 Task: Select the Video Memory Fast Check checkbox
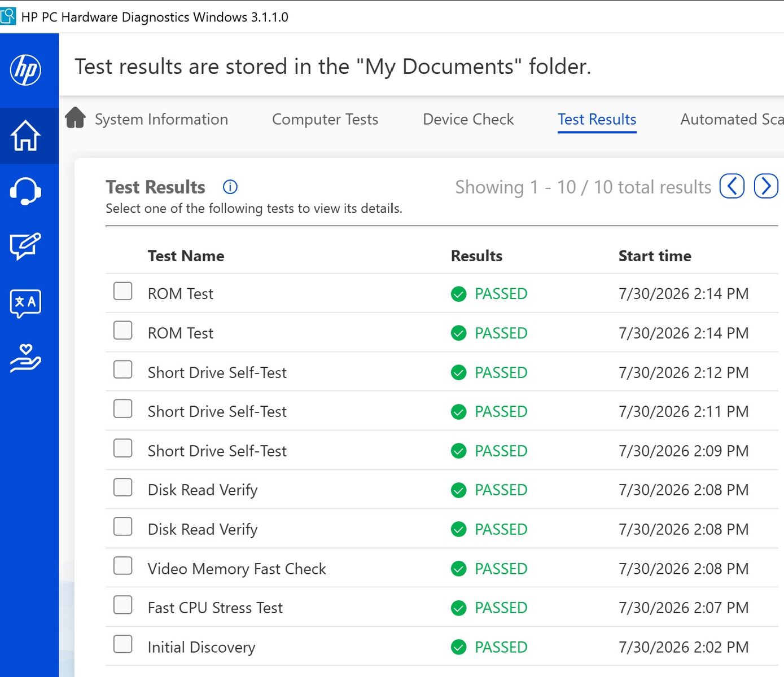(123, 566)
